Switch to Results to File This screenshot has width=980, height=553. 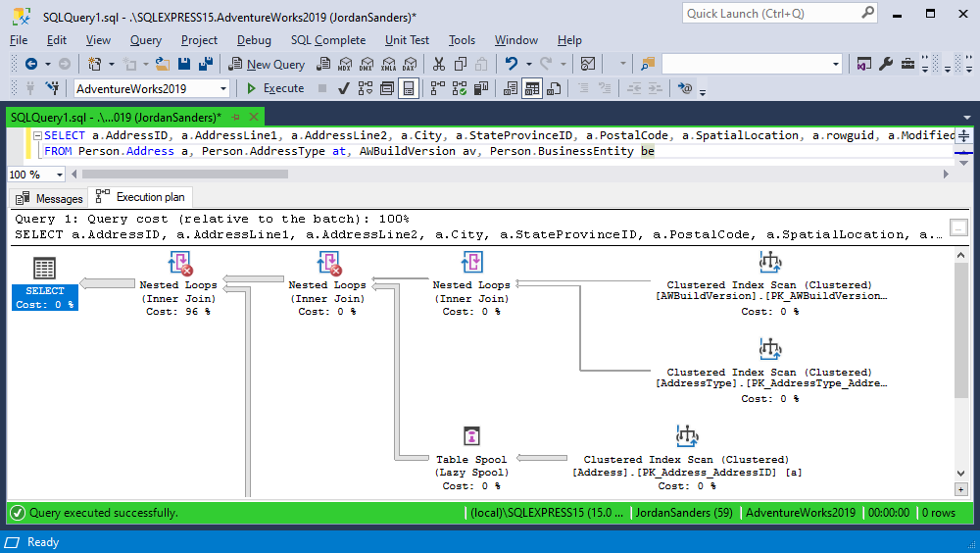tap(554, 88)
